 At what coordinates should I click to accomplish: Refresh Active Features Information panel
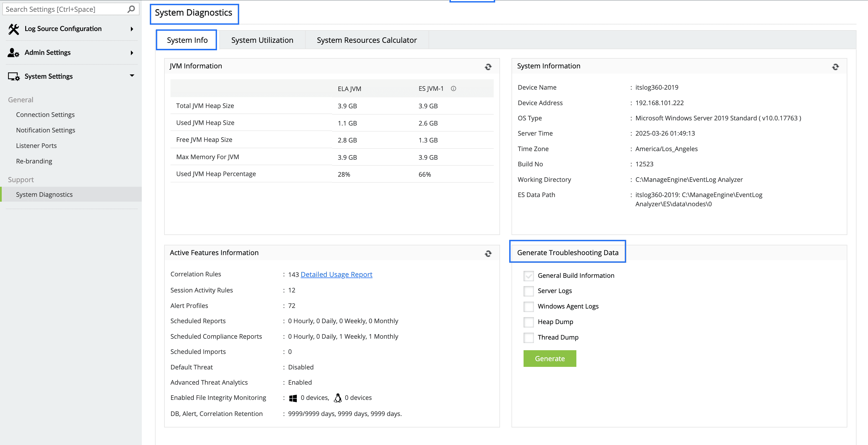[x=488, y=253]
